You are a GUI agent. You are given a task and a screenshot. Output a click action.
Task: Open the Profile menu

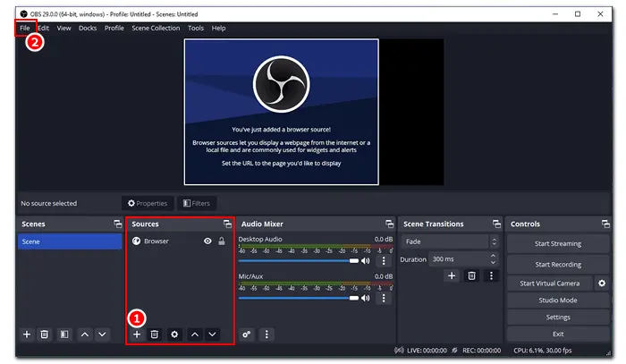[114, 28]
